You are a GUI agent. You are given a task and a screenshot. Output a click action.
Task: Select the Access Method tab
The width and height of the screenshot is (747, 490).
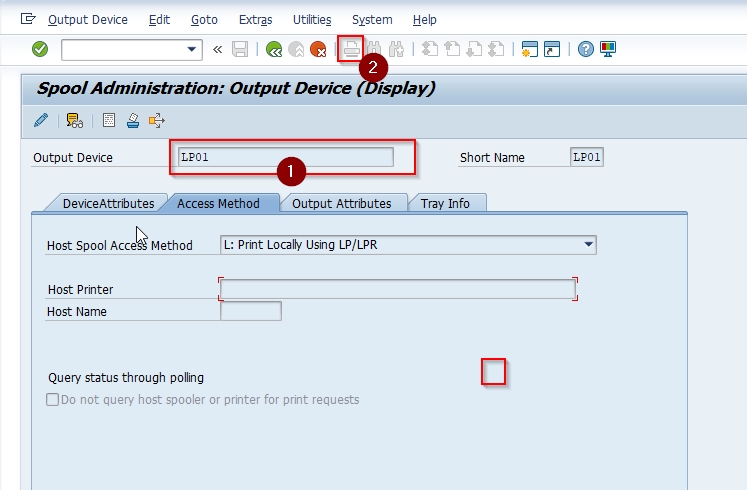coord(218,203)
